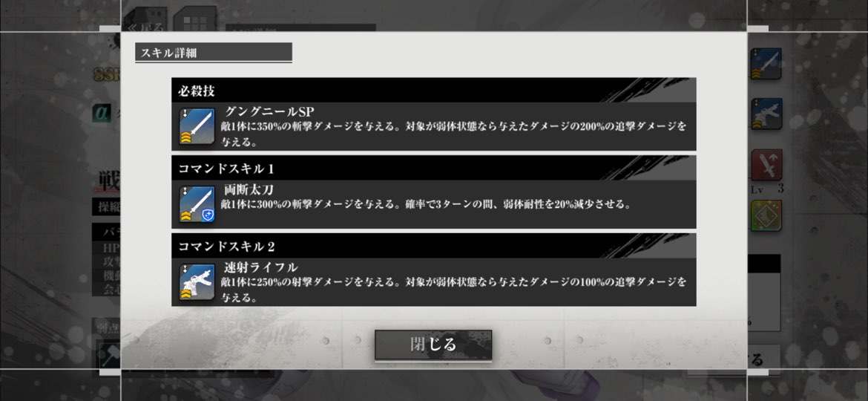Open the red sword upgrade icon above Lv 3

pos(766,165)
